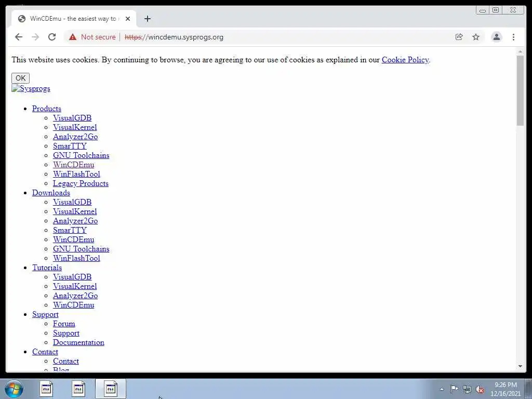Open the third taskbar window icon
The height and width of the screenshot is (399, 532).
111,389
